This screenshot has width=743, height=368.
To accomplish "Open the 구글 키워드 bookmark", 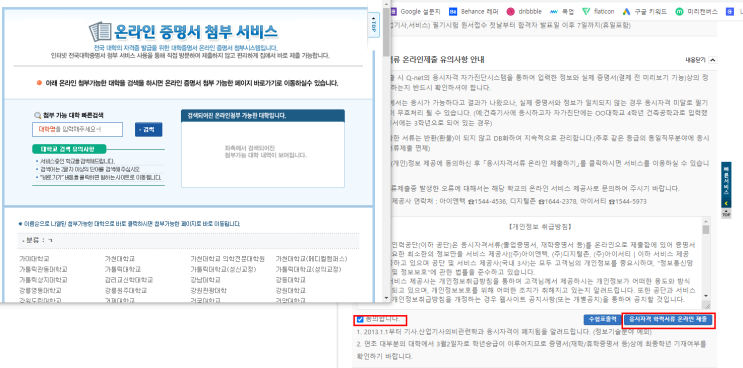I will 644,11.
